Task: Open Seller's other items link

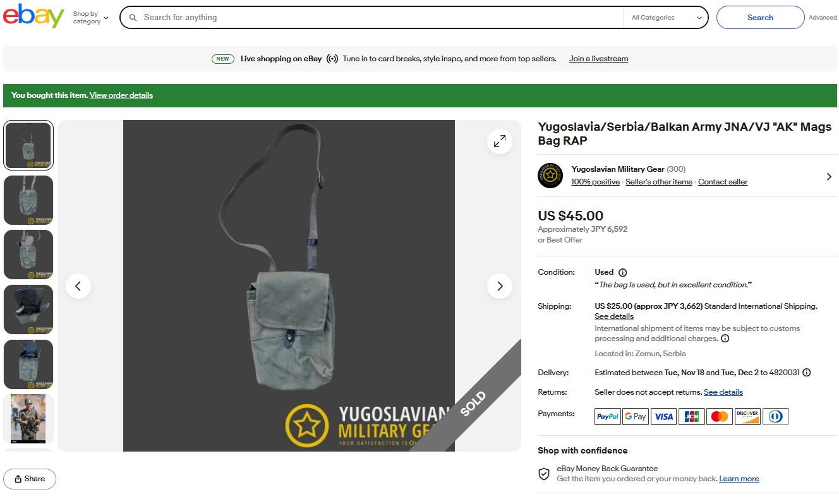Action: (x=659, y=182)
